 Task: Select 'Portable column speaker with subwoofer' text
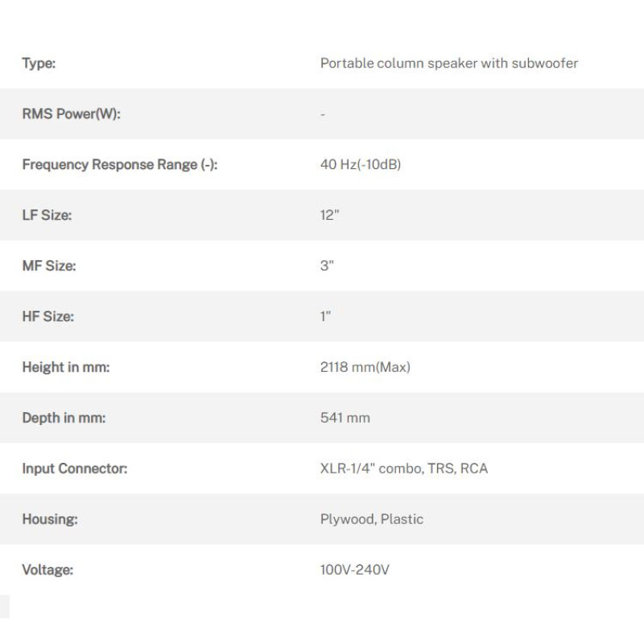pos(448,64)
